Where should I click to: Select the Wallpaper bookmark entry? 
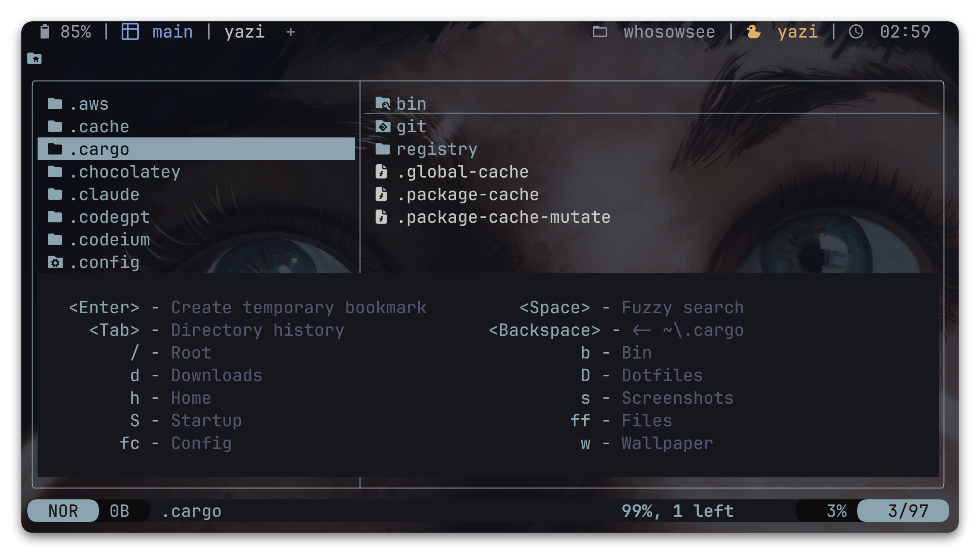667,443
